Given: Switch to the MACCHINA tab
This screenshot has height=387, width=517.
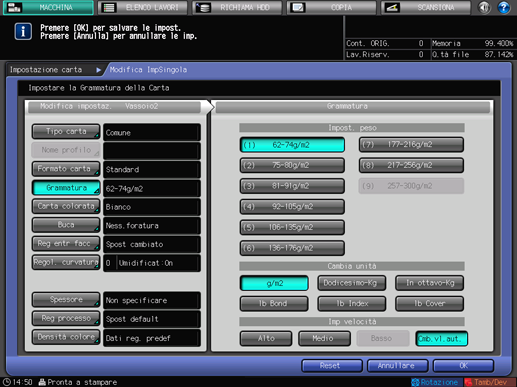Looking at the screenshot, I should 48,7.
